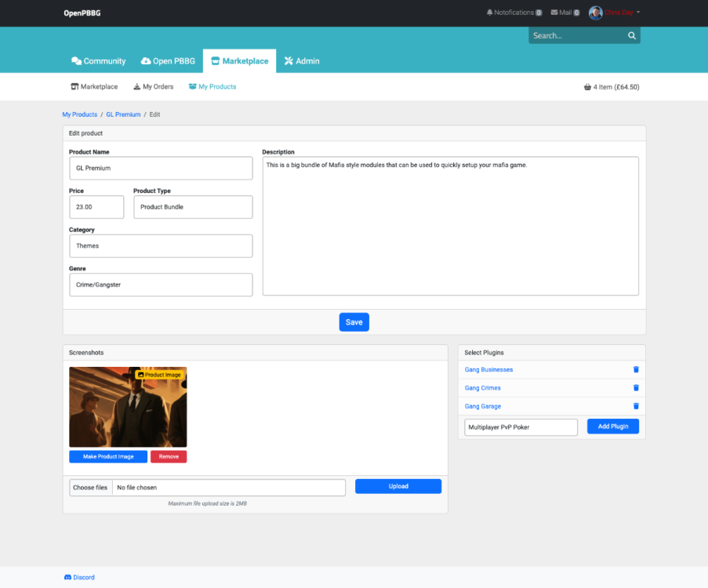Open the Product Type dropdown
The height and width of the screenshot is (588, 708).
(193, 207)
